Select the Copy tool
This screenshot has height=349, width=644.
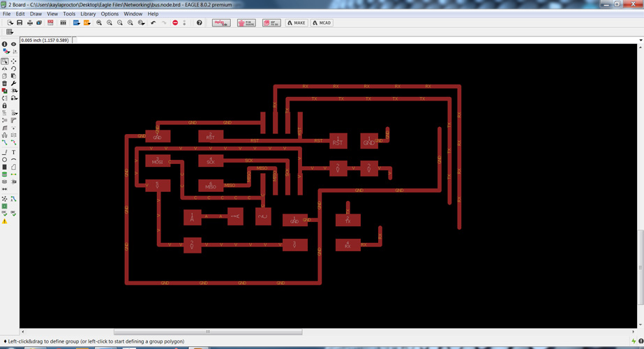pos(4,76)
